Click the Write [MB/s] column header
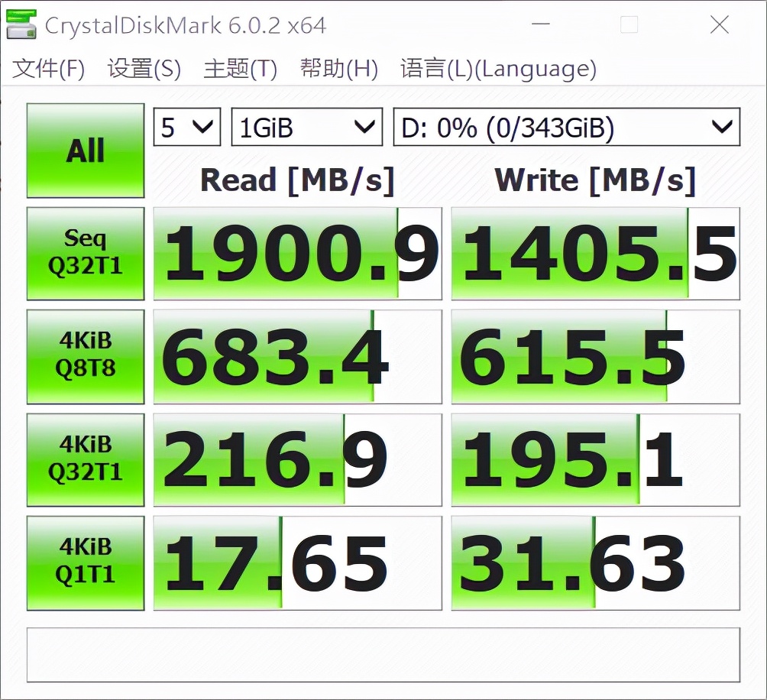The image size is (767, 700). coord(595,180)
